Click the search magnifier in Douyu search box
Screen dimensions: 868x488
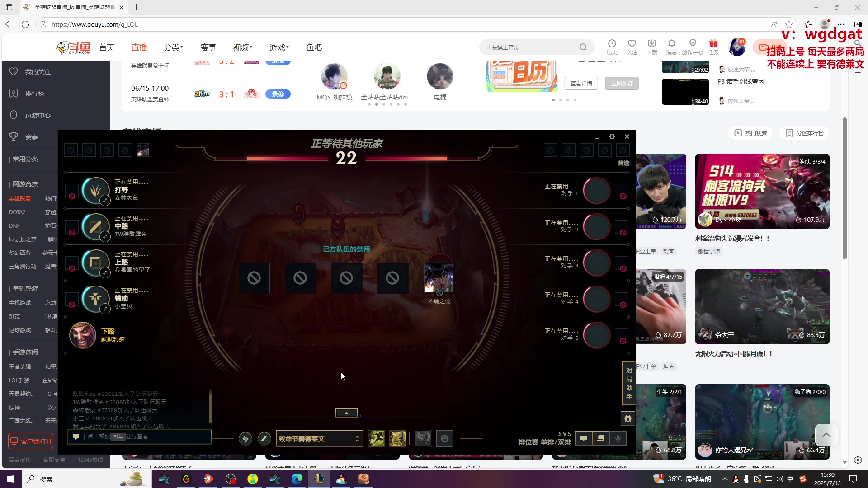click(x=583, y=47)
